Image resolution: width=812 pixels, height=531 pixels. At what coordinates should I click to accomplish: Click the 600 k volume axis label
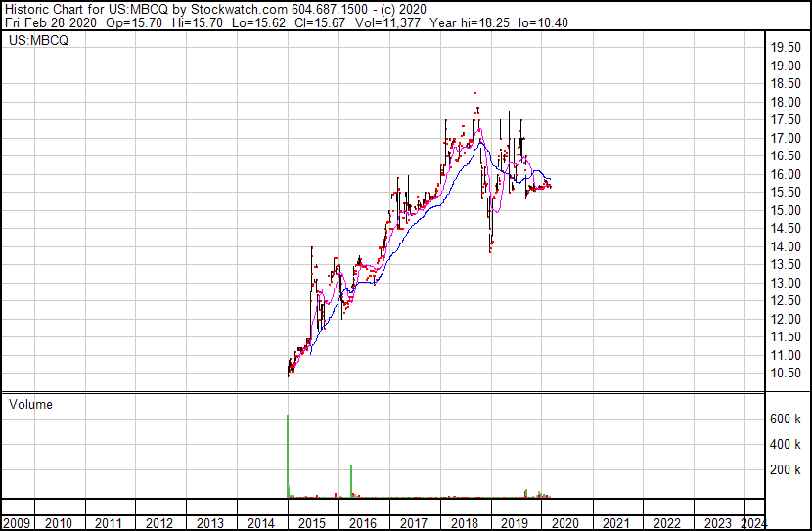[x=784, y=419]
